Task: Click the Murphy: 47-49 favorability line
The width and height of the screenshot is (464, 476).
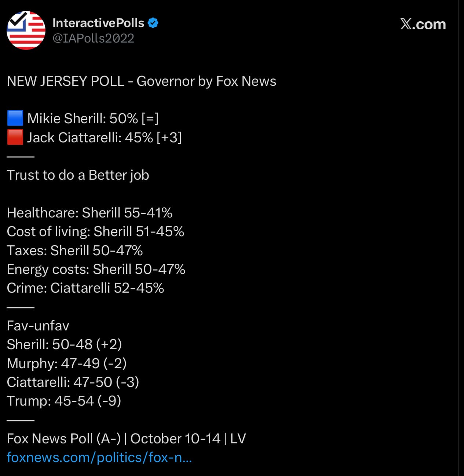Action: [66, 363]
